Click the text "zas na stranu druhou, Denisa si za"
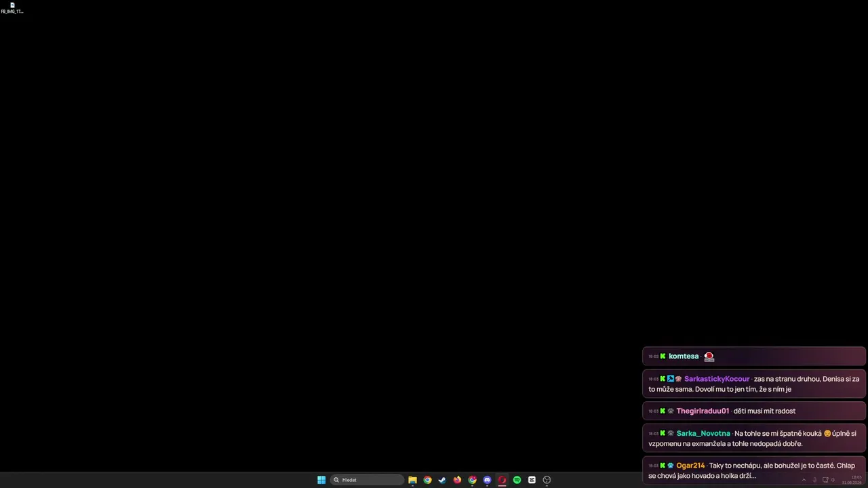 [x=806, y=379]
